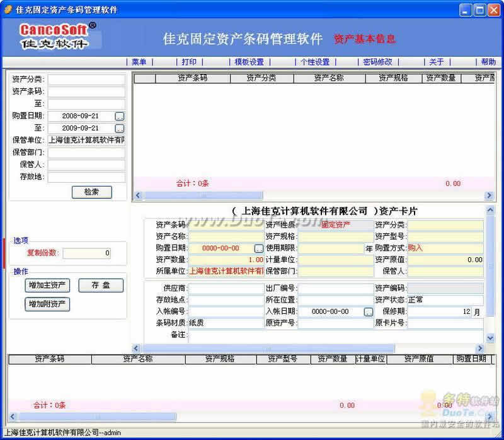Click the 保管部门 search input field
Screen dimensions: 504x440
click(86, 153)
